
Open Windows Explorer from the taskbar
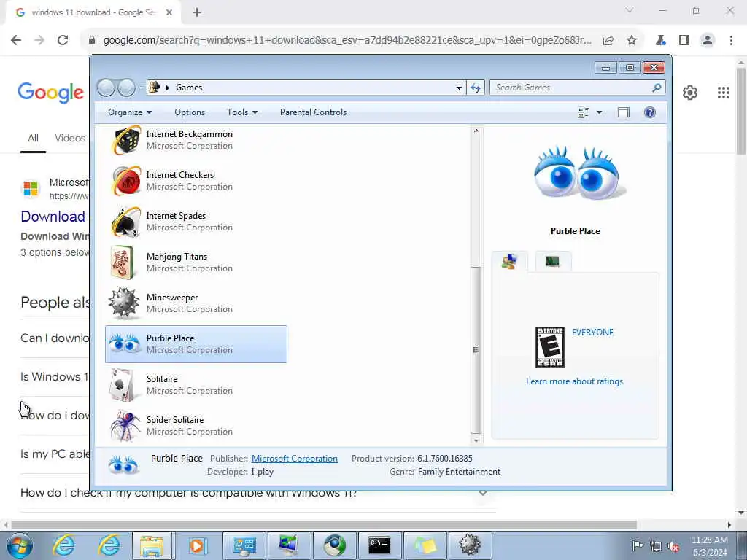[x=152, y=545]
